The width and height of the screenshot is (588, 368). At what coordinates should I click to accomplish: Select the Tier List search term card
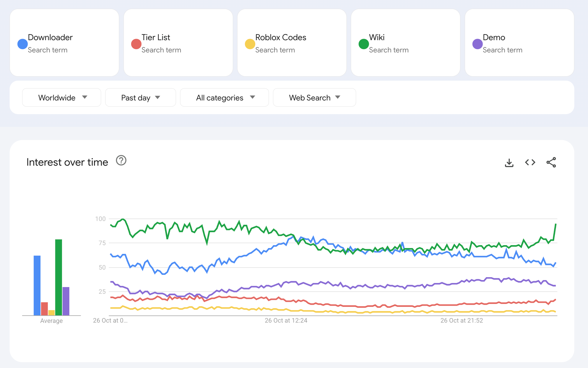coord(178,43)
